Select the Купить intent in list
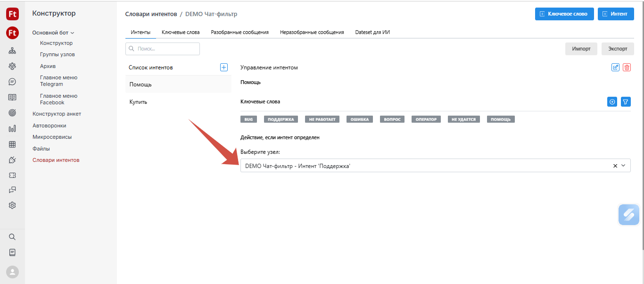 coord(139,102)
